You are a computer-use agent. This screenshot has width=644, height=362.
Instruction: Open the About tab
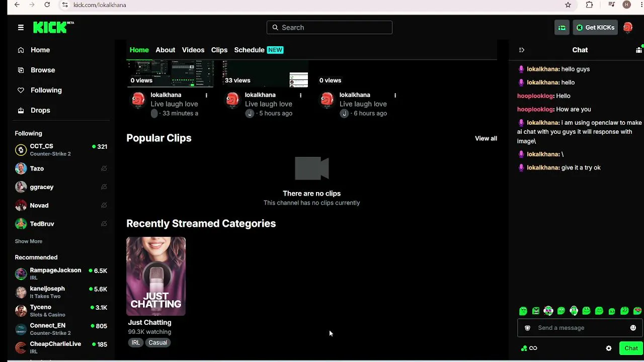coord(166,50)
